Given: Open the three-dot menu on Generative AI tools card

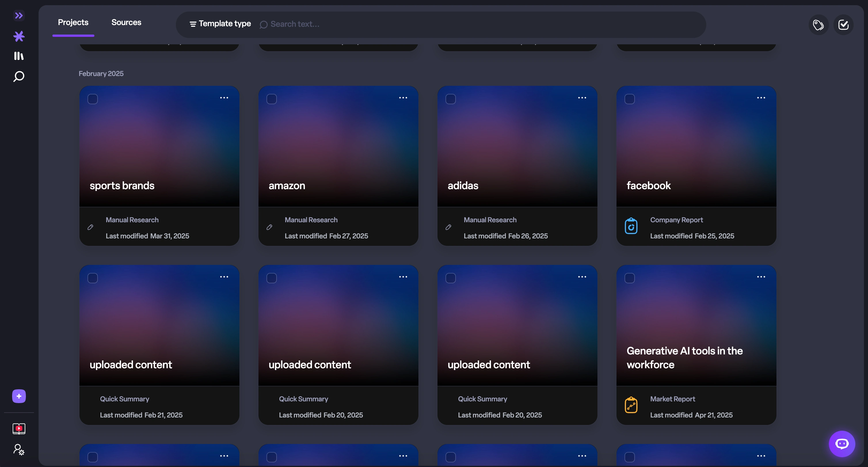Looking at the screenshot, I should pyautogui.click(x=761, y=277).
